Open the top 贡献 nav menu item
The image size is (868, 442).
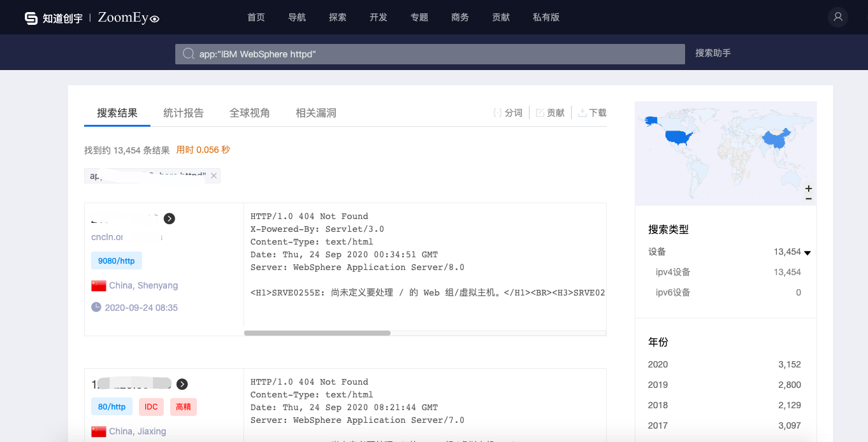pos(501,17)
